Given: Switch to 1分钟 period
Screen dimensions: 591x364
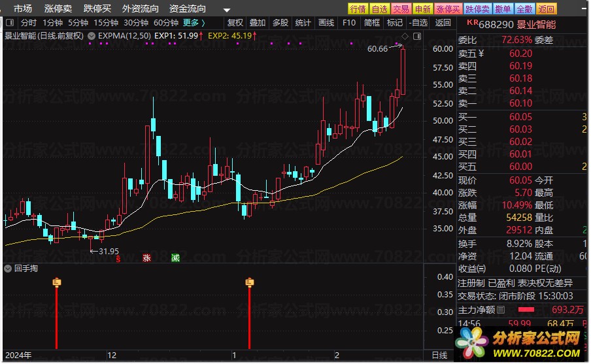Looking at the screenshot, I should 52,23.
